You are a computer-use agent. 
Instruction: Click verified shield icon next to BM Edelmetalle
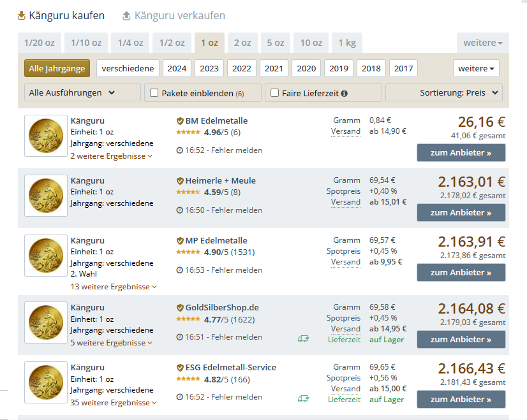[180, 120]
